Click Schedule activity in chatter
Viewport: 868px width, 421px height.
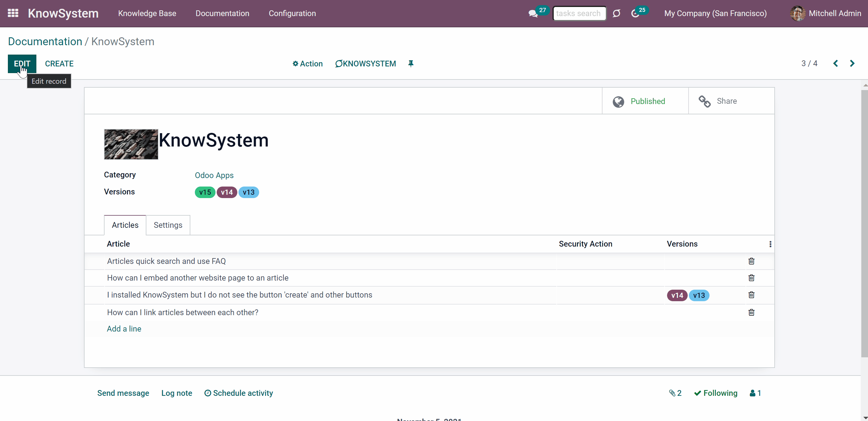click(239, 393)
